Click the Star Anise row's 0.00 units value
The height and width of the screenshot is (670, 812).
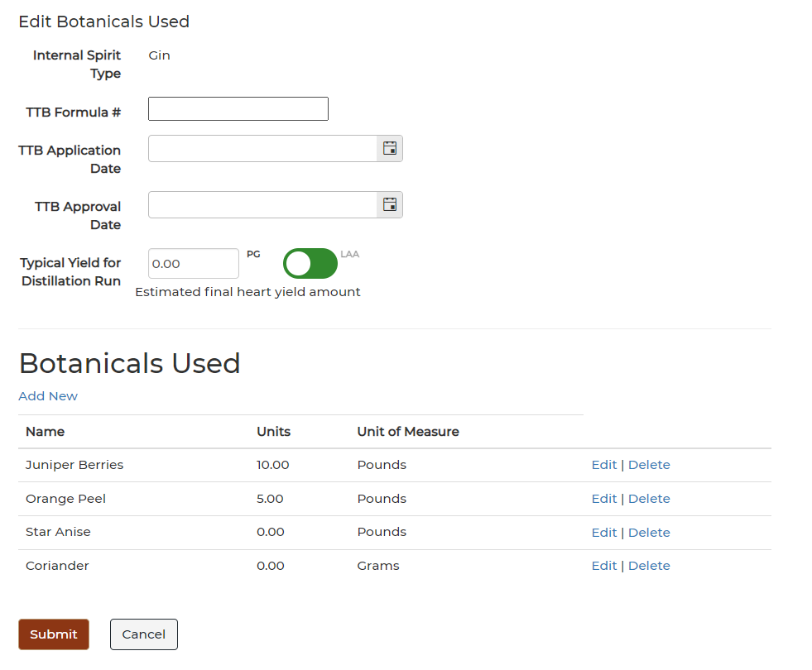point(271,532)
